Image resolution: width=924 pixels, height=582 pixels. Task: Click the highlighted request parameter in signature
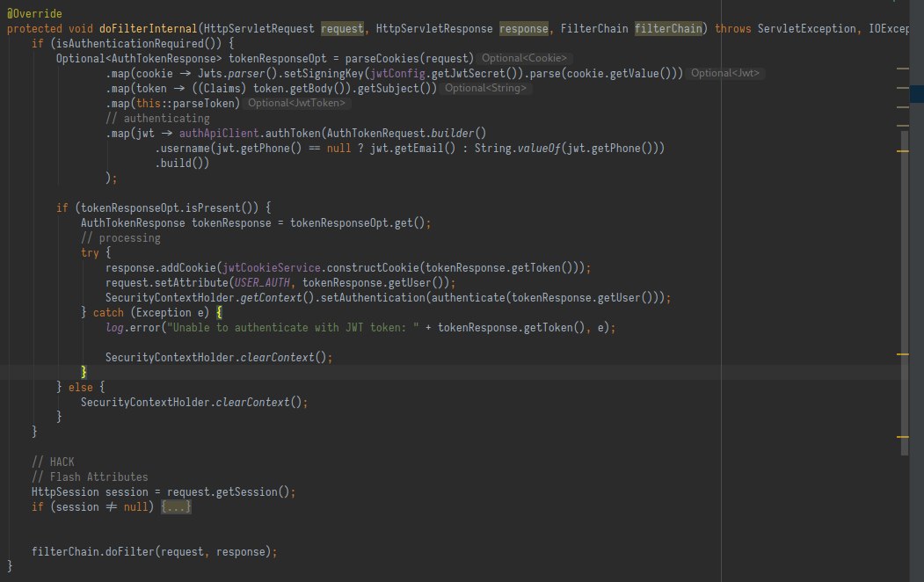point(342,28)
